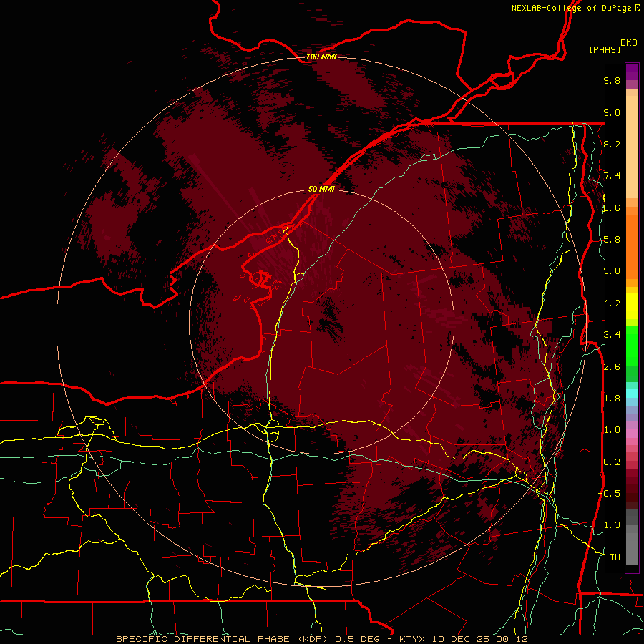This screenshot has height=644, width=644.
Task: Click the 50 NMI range ring label
Action: click(321, 189)
